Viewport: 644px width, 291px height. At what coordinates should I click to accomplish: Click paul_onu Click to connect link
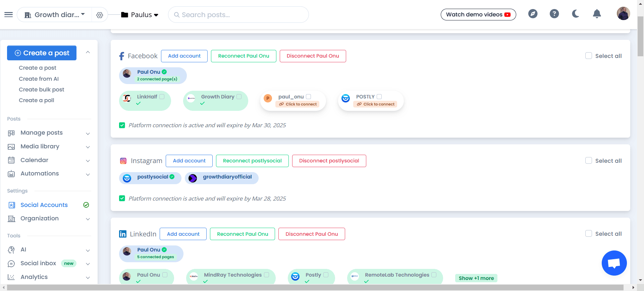(298, 104)
